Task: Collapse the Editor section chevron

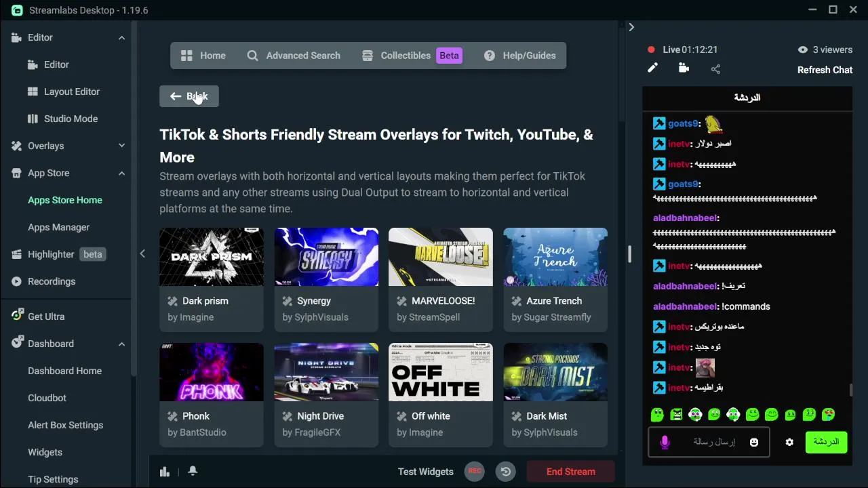Action: (x=121, y=38)
